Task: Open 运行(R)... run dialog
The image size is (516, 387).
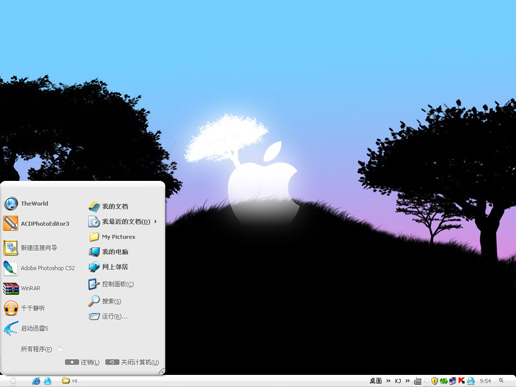Action: pyautogui.click(x=108, y=316)
